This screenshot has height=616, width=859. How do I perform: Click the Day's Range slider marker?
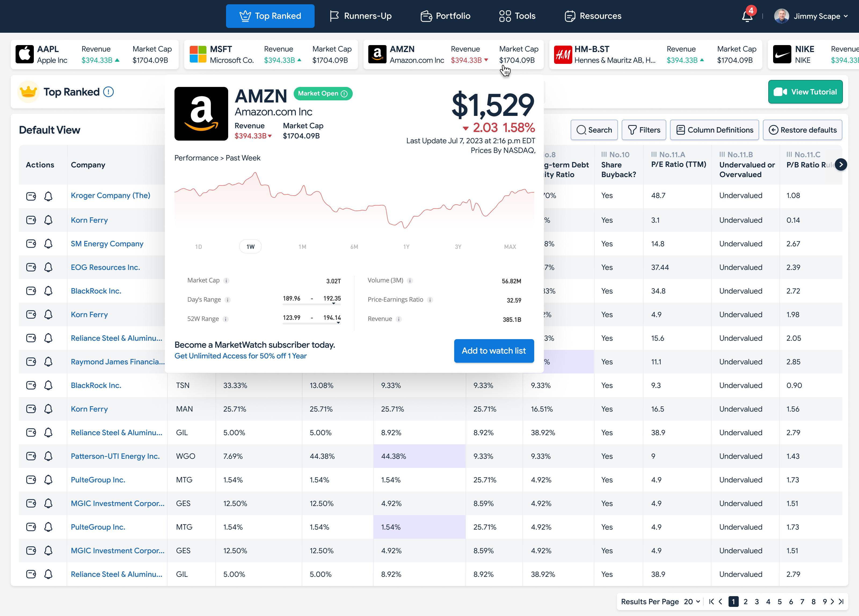[334, 303]
